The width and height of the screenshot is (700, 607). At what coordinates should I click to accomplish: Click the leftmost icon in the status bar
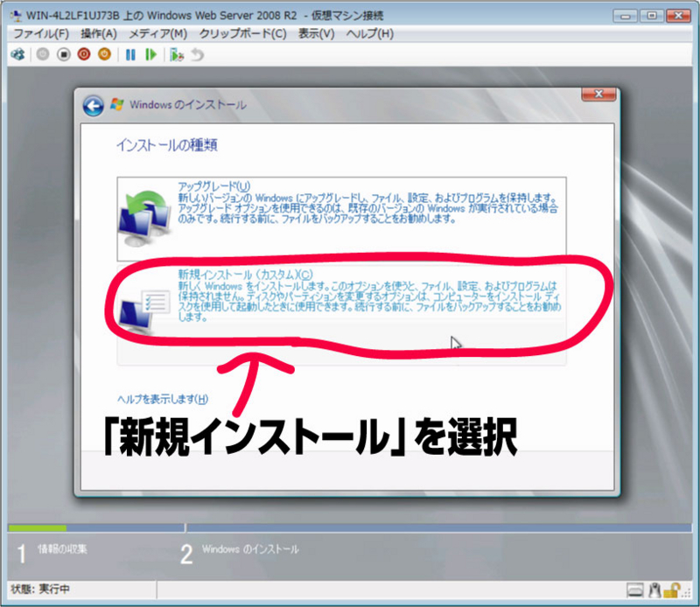[635, 590]
